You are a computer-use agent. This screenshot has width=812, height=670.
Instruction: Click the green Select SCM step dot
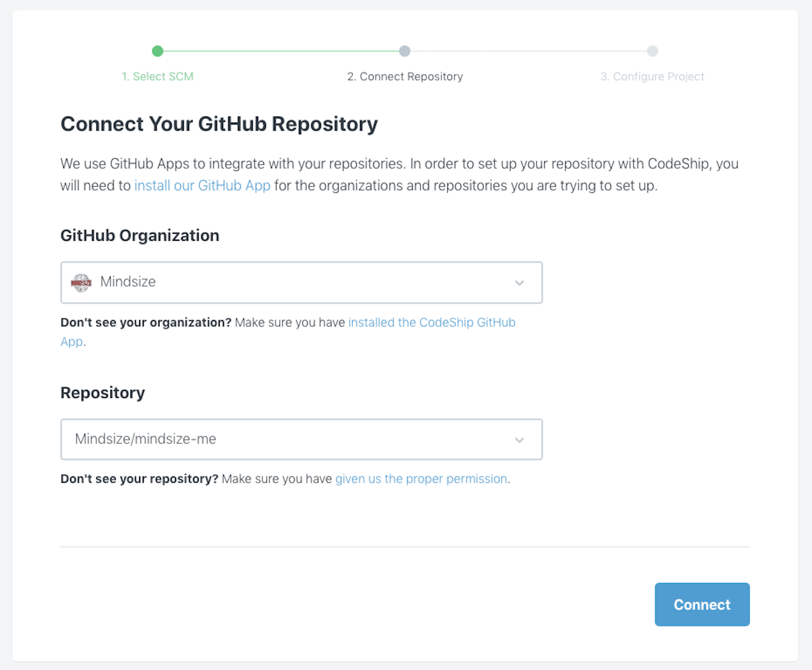click(157, 51)
